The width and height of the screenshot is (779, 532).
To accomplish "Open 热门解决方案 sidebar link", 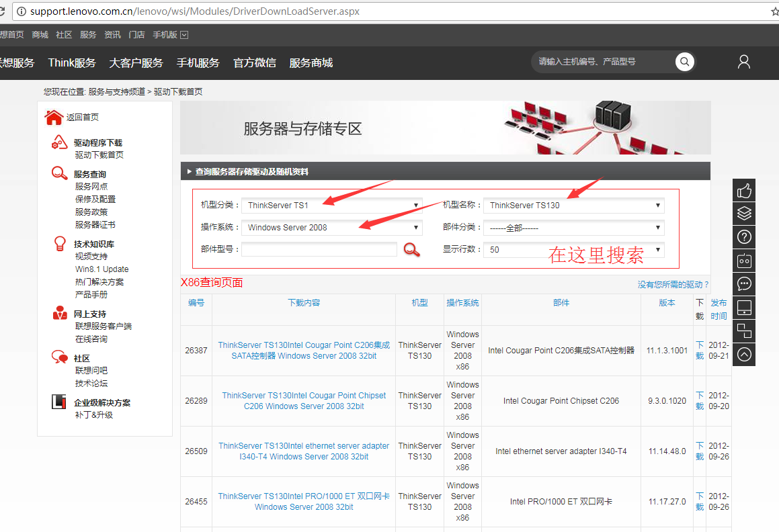I will [99, 281].
